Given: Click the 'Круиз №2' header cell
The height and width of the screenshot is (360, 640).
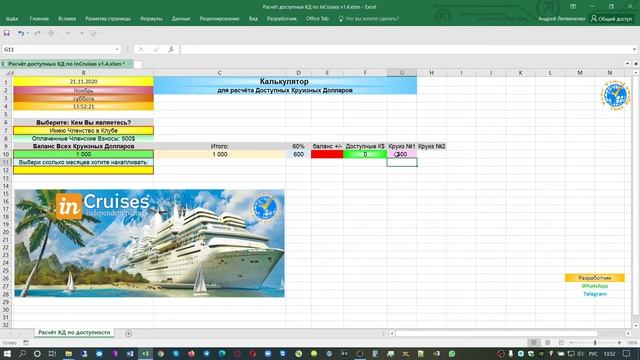Looking at the screenshot, I should point(431,146).
